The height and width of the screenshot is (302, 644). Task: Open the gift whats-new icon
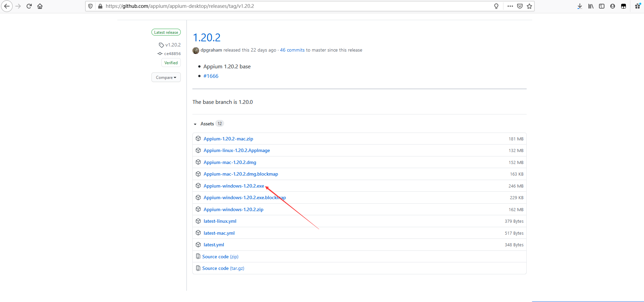point(638,6)
